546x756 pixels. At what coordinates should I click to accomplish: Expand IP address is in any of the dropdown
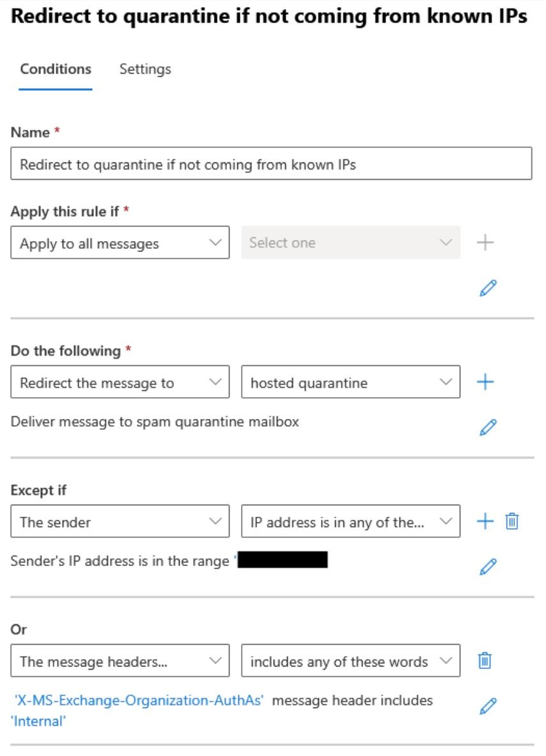[x=350, y=521]
